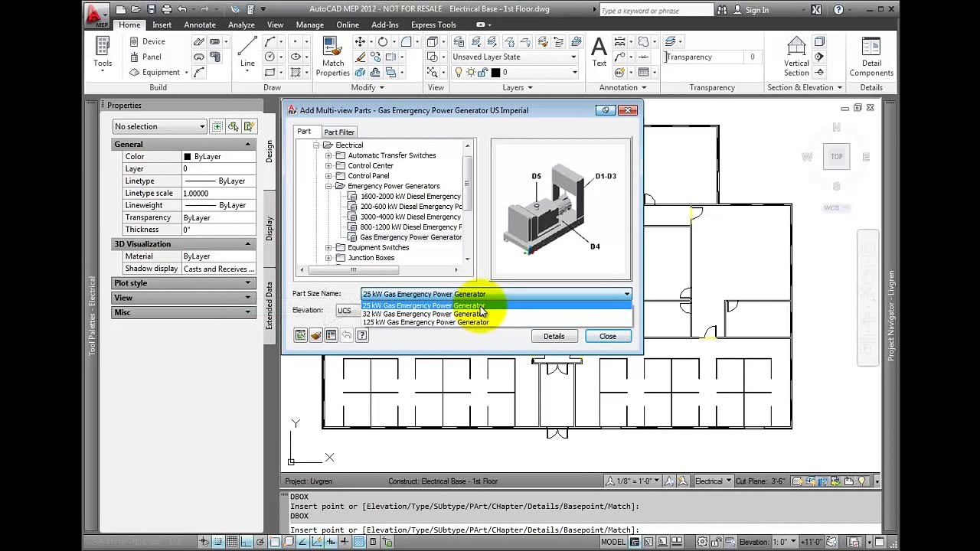Image resolution: width=980 pixels, height=551 pixels.
Task: Open the Analyze ribbon tab
Action: point(241,24)
